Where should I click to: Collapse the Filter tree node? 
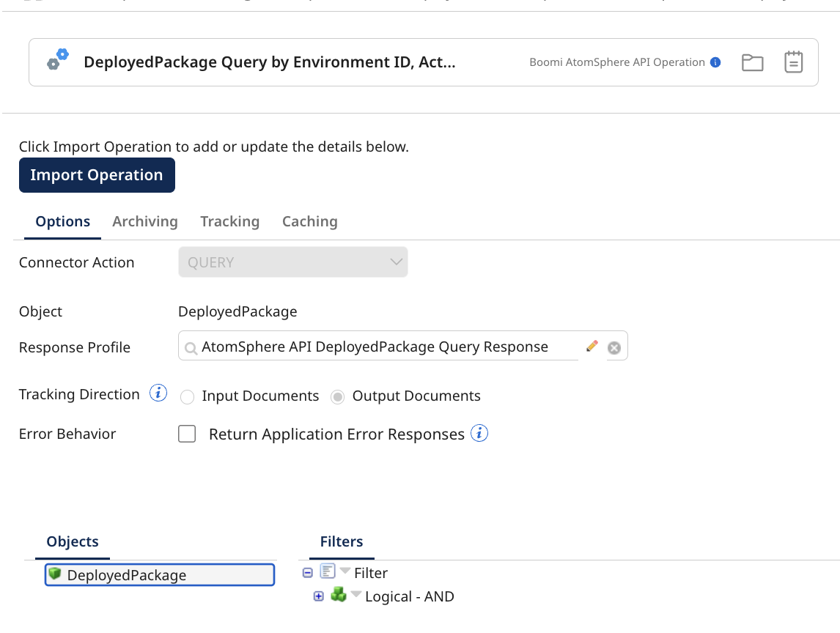308,573
